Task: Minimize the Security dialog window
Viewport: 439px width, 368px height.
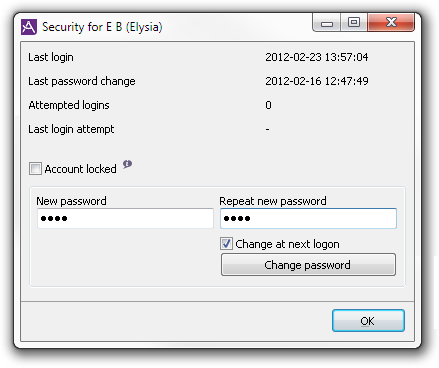Action: tap(327, 23)
